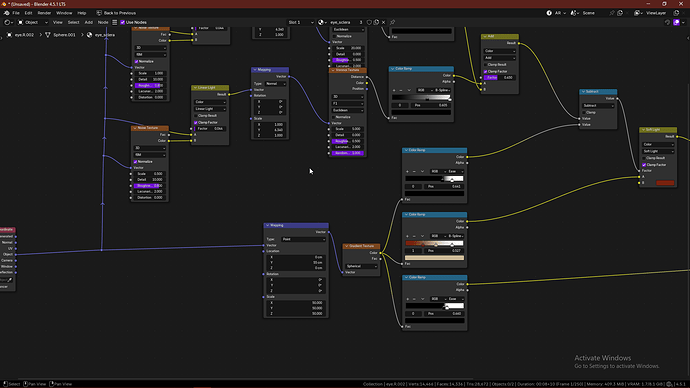Click the new material duplicate icon
This screenshot has width=690, height=388.
tap(376, 22)
